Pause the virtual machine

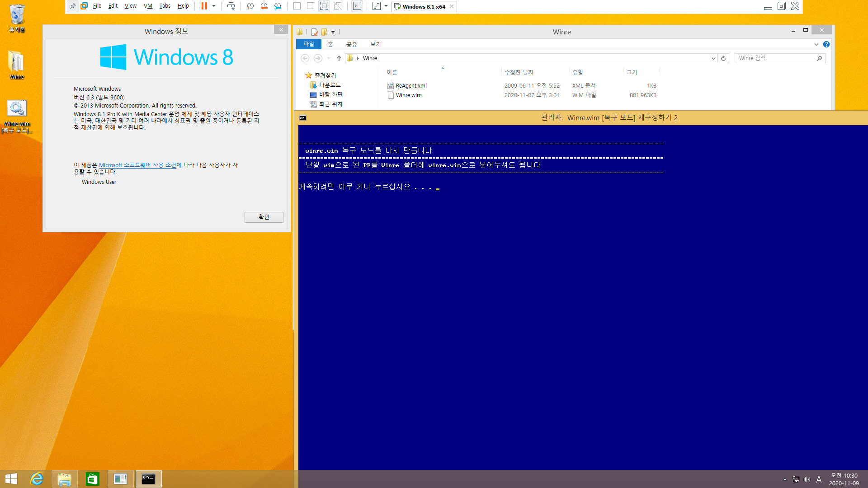pyautogui.click(x=204, y=6)
